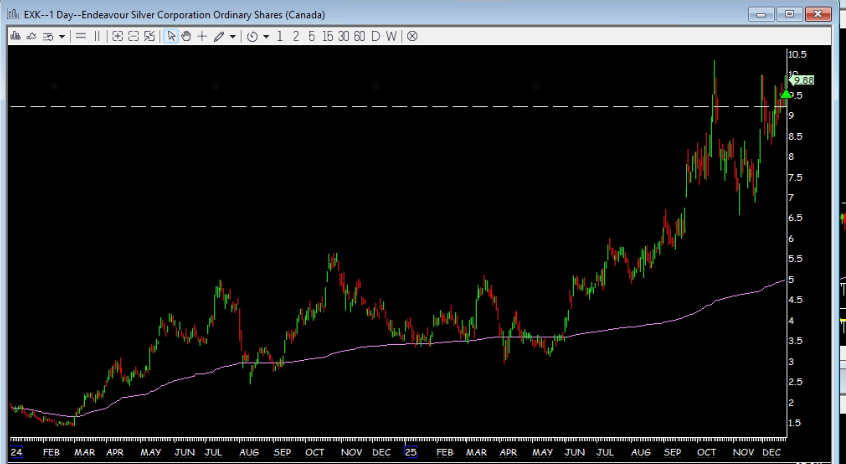The image size is (846, 464).
Task: Click the '24' year label on time axis
Action: [16, 452]
